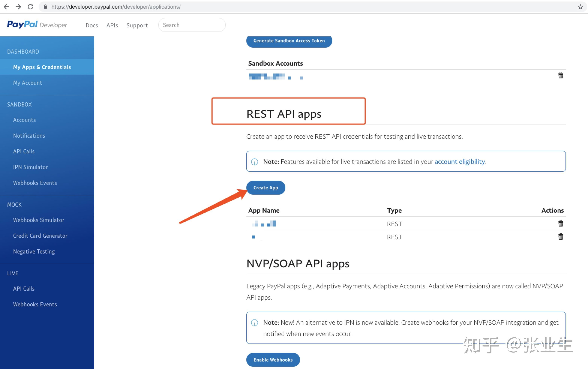Select IPN Simulator from Sandbox menu
The image size is (588, 369).
click(x=30, y=167)
